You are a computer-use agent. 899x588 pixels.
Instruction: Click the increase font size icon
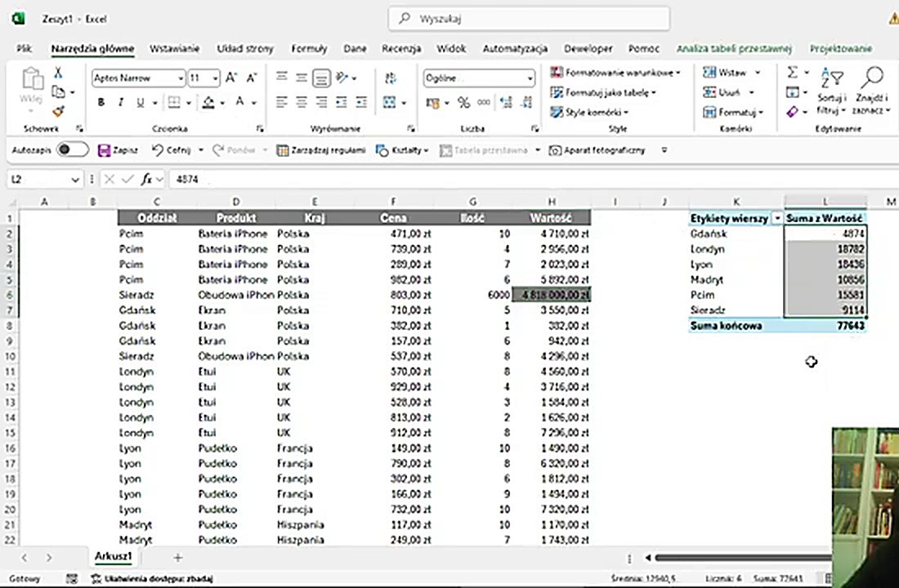point(230,78)
